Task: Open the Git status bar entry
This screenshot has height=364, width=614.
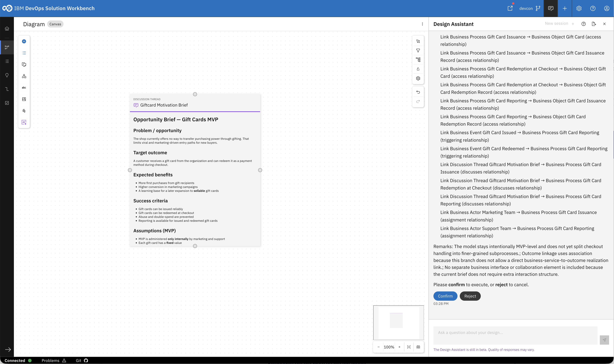Action: click(x=82, y=360)
